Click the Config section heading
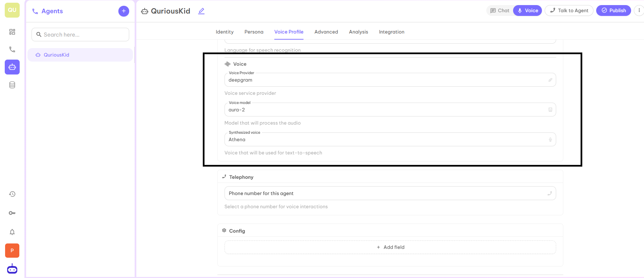 tap(237, 231)
